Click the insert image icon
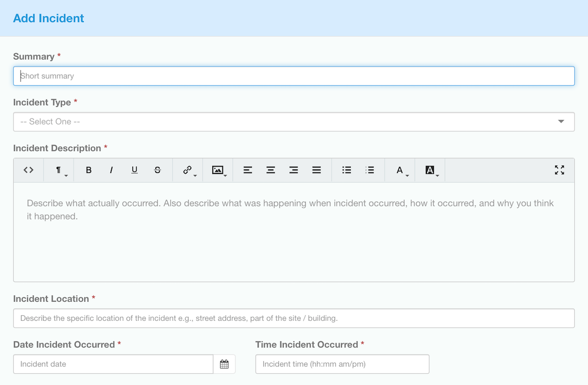Image resolution: width=588 pixels, height=385 pixels. [218, 170]
